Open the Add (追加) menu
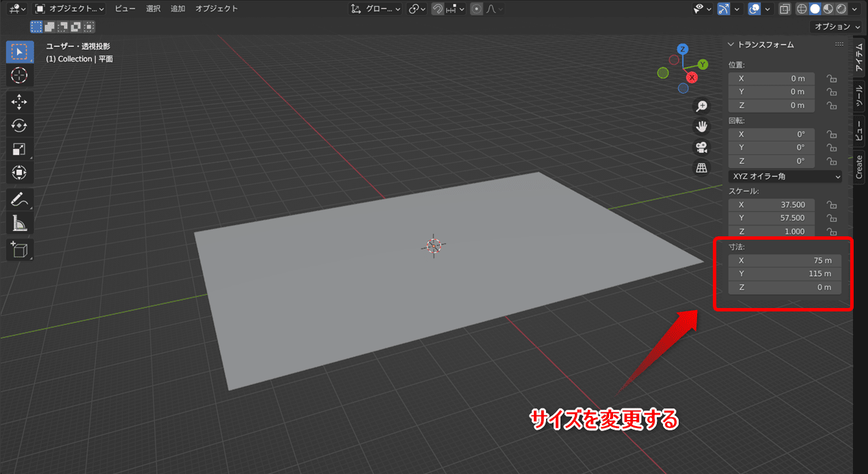This screenshot has width=868, height=474. click(x=178, y=9)
